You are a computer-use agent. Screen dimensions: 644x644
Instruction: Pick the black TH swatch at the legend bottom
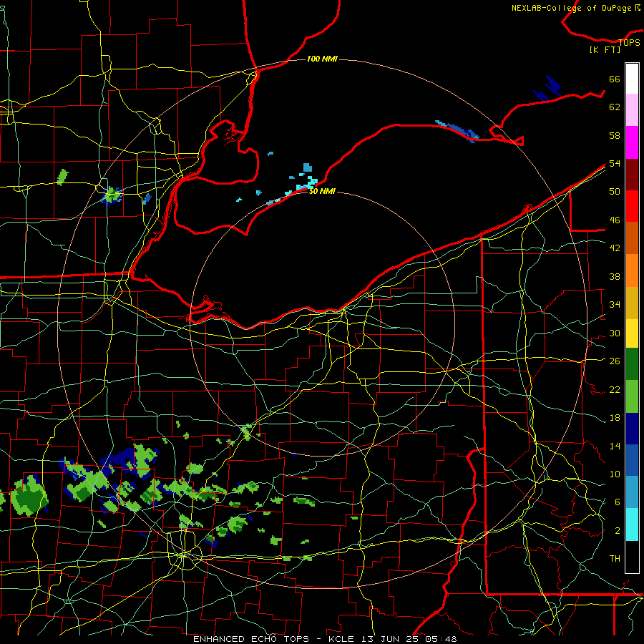632,557
